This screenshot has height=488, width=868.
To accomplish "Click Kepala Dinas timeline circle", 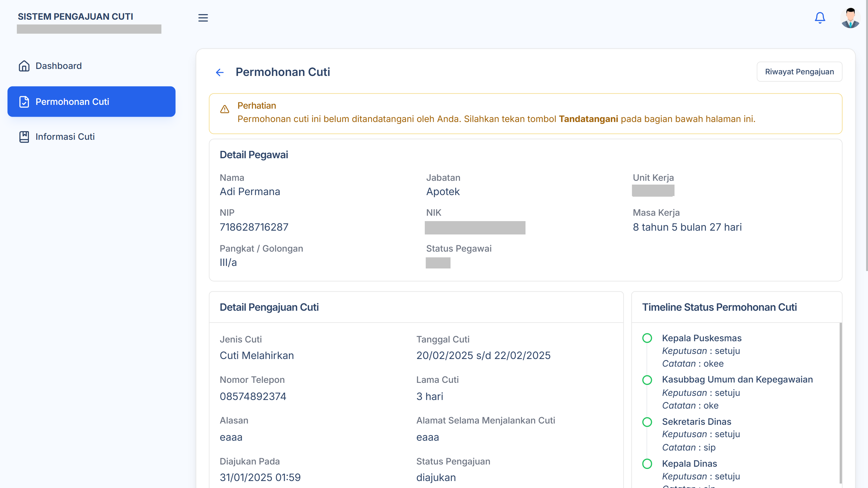I will (x=647, y=464).
